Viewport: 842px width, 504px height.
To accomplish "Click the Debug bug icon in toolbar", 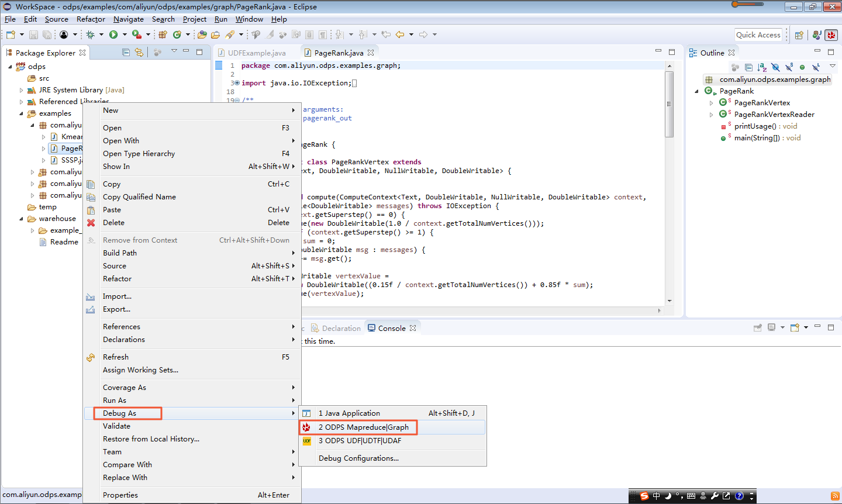I will point(90,34).
